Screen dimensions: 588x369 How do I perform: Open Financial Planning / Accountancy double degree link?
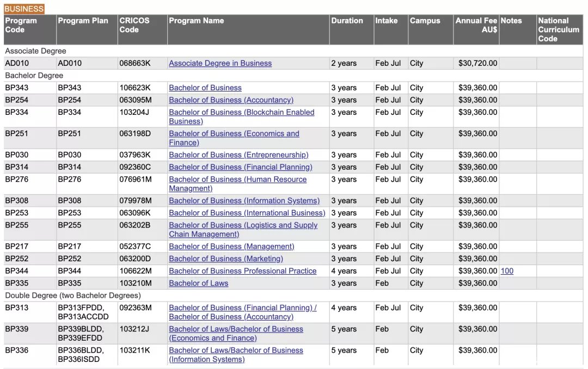pyautogui.click(x=243, y=312)
